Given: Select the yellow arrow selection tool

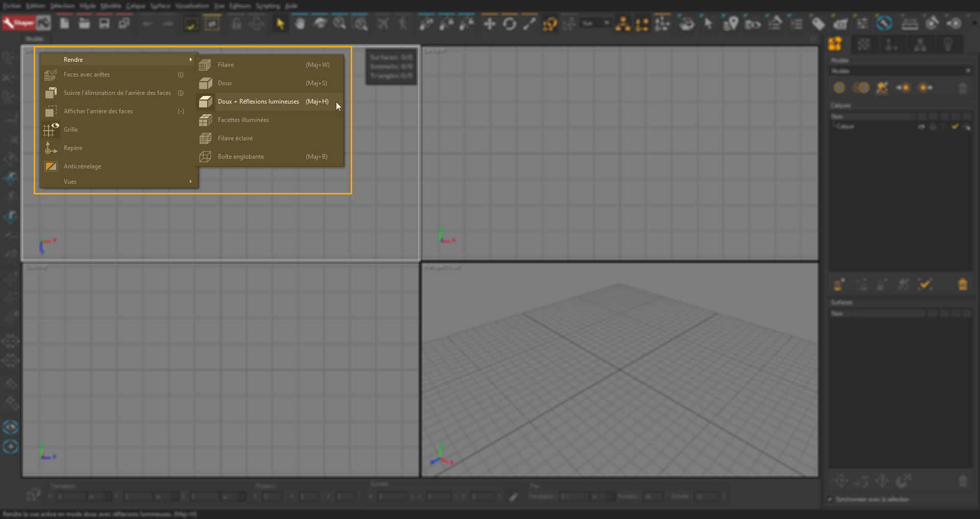Looking at the screenshot, I should [x=280, y=23].
